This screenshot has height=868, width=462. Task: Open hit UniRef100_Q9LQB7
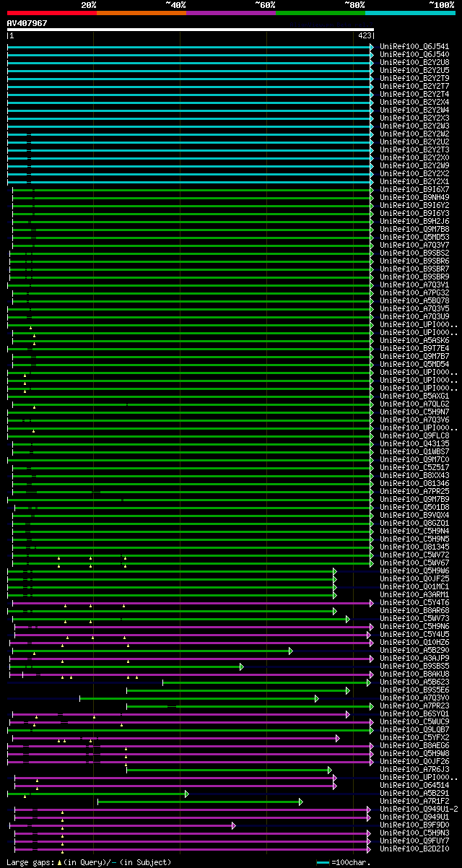(415, 729)
